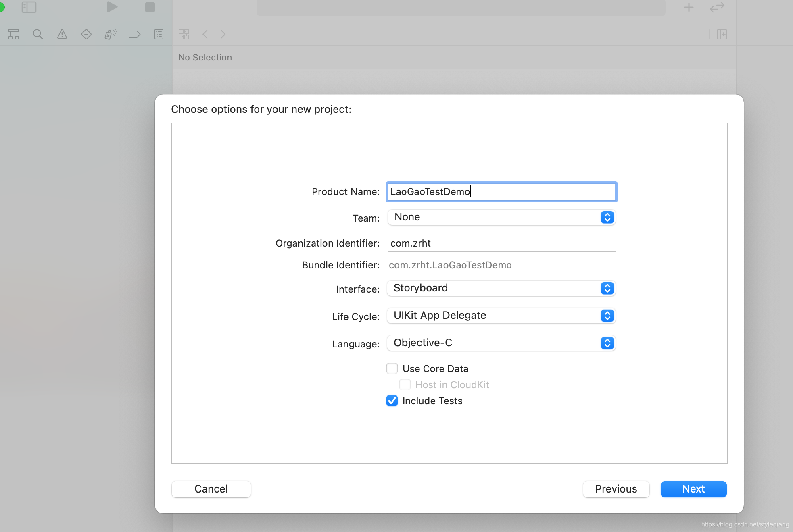Screen dimensions: 793x532
Task: Open the Language dropdown showing Objective-C
Action: point(501,343)
